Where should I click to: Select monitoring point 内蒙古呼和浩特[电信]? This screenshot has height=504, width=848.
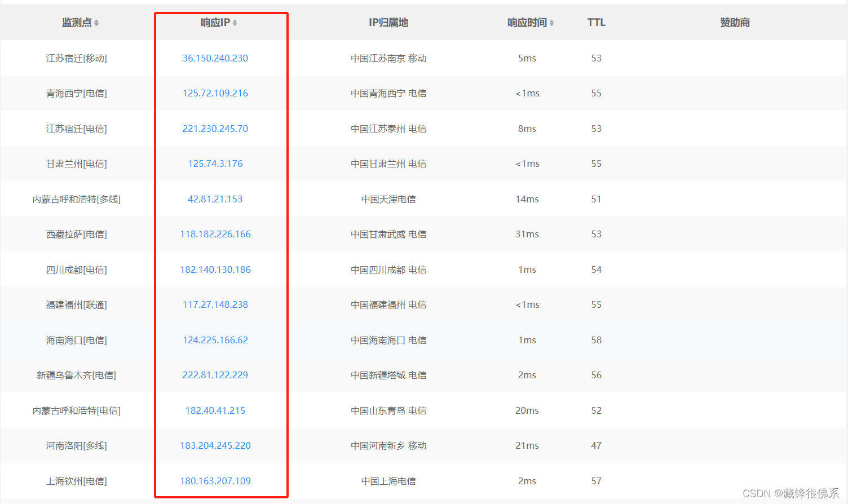(77, 410)
